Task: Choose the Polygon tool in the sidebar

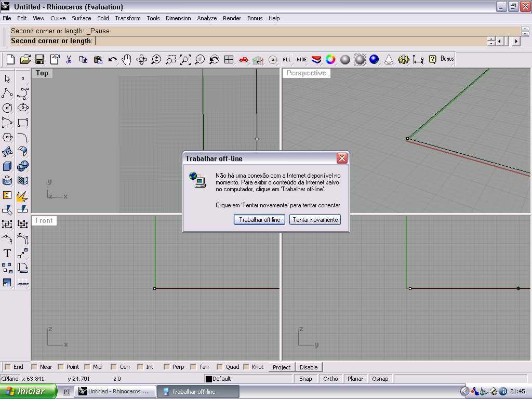Action: (7, 137)
